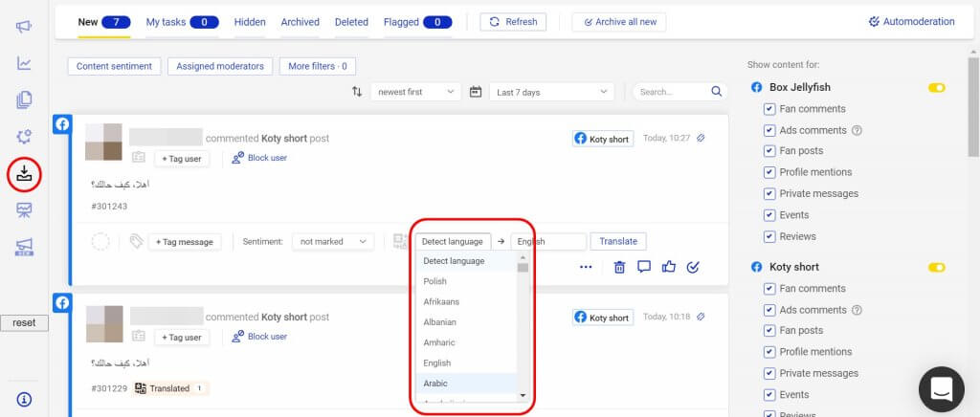Open the Sentiment not marked dropdown

pyautogui.click(x=332, y=242)
